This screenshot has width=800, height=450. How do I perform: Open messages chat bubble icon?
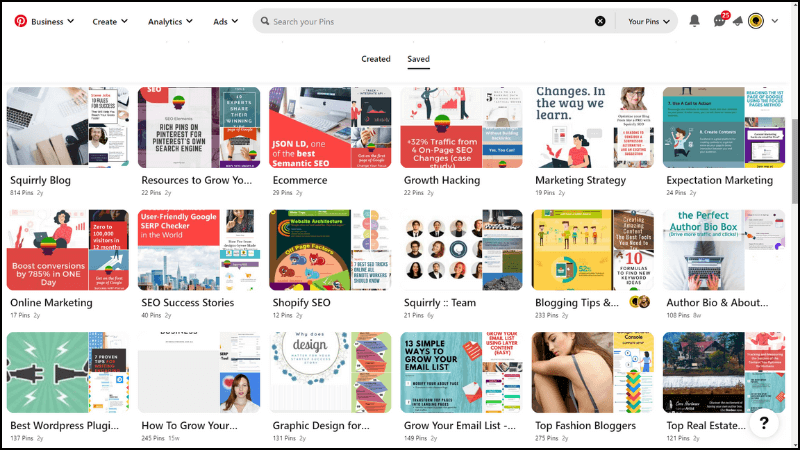(x=719, y=20)
